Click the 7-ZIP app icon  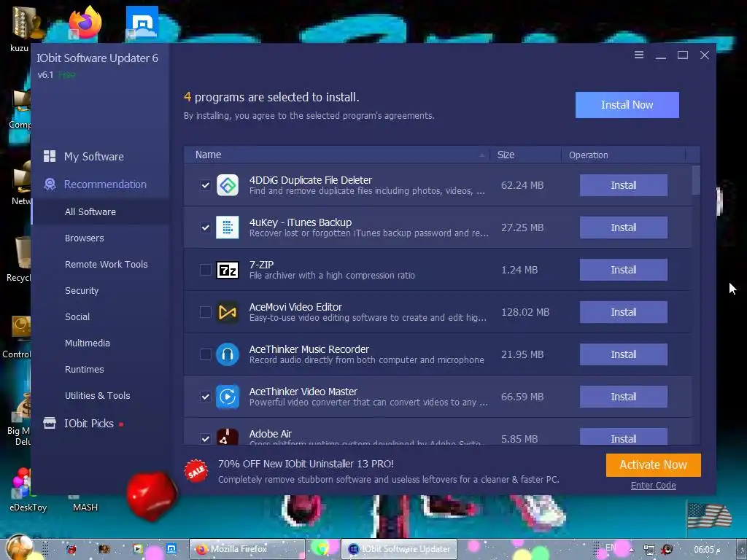click(x=228, y=270)
